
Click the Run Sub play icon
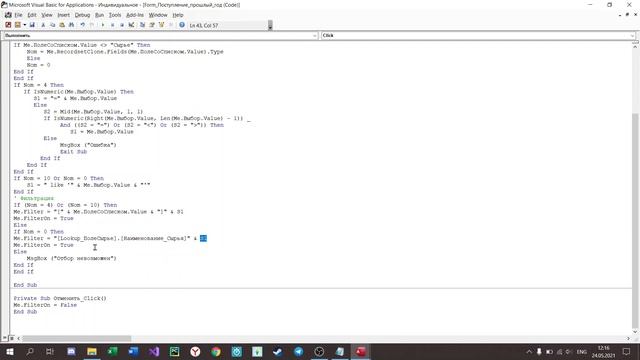click(103, 25)
